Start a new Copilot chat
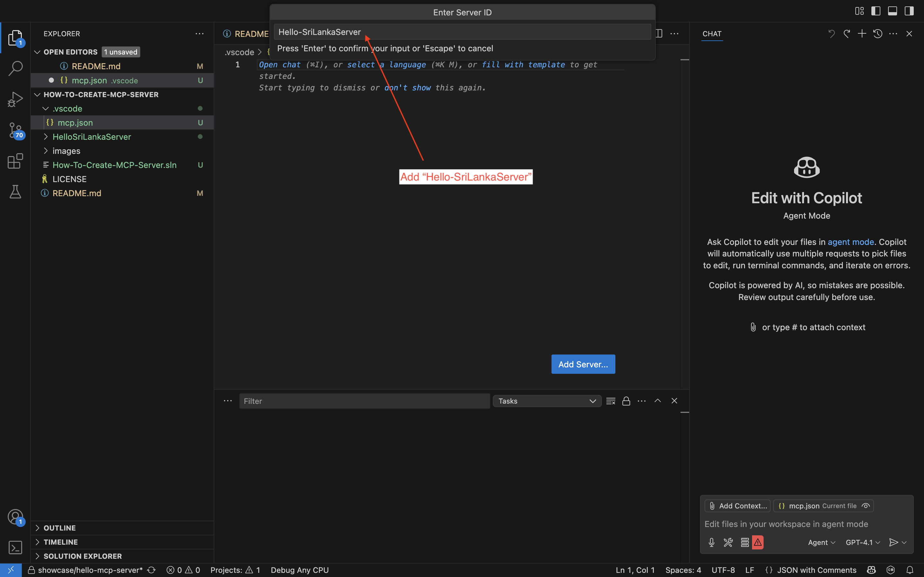 coord(862,34)
